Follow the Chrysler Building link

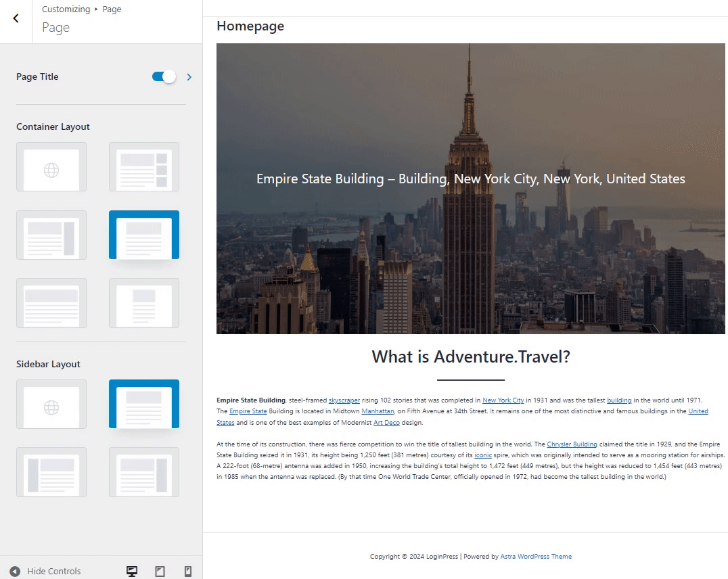572,444
